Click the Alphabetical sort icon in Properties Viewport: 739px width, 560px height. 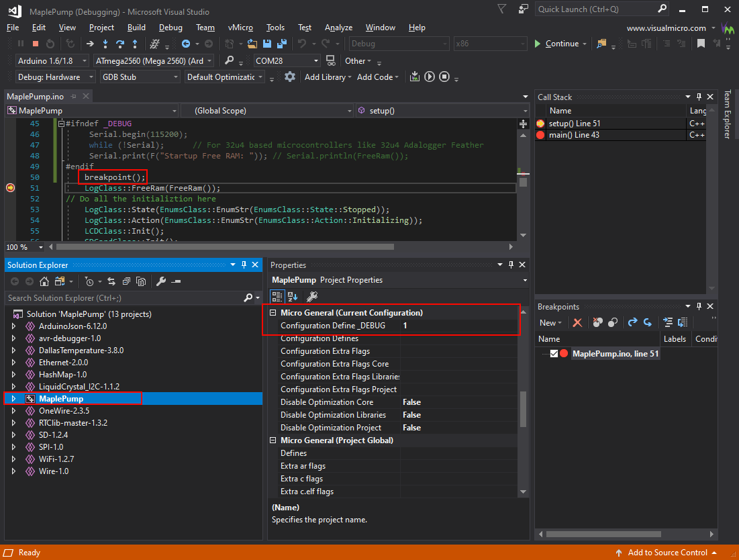coord(292,296)
